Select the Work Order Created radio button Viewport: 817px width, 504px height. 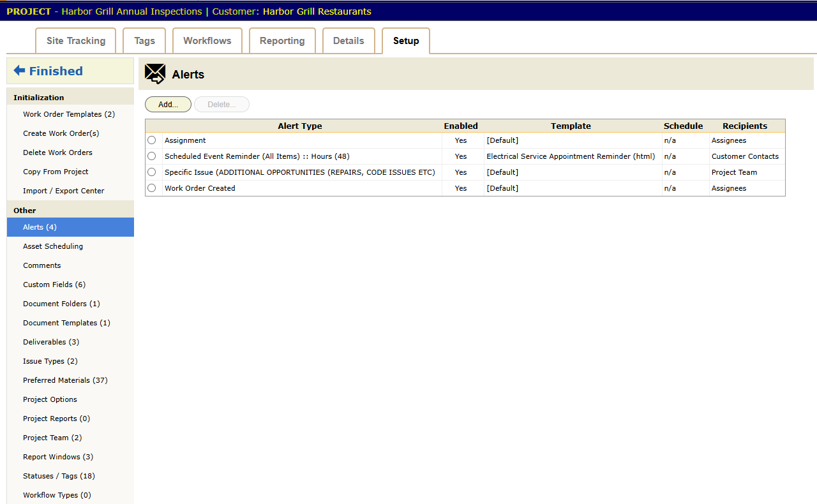click(x=151, y=188)
